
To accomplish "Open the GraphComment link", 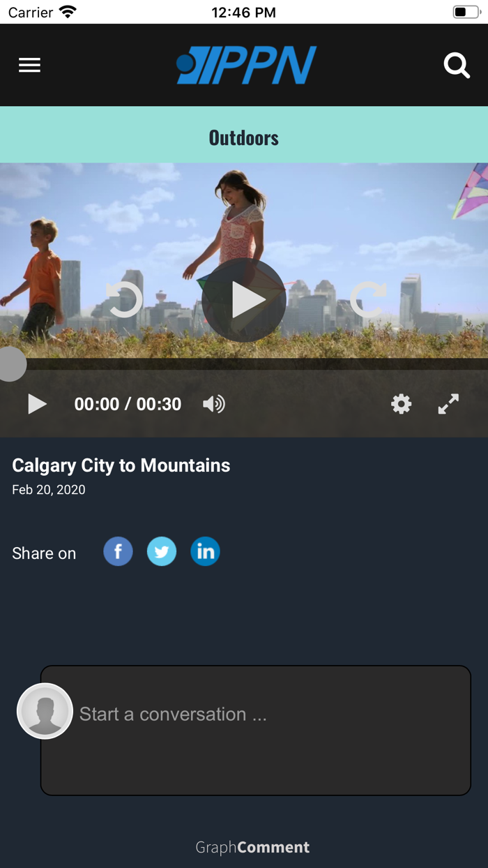I will coord(252,847).
